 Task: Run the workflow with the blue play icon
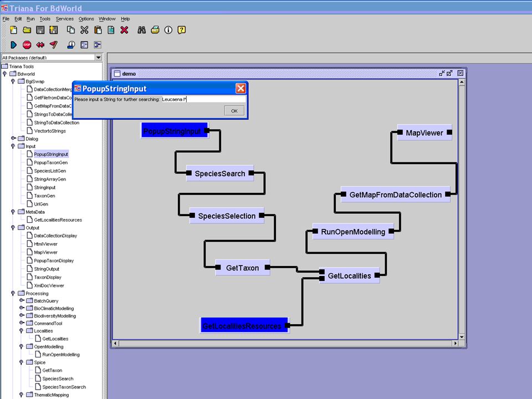(x=13, y=44)
